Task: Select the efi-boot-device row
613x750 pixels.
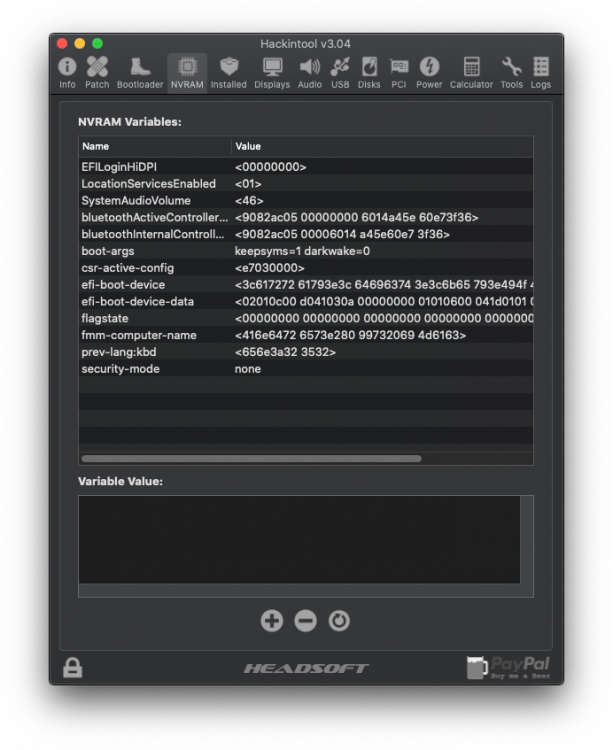Action: (x=306, y=285)
